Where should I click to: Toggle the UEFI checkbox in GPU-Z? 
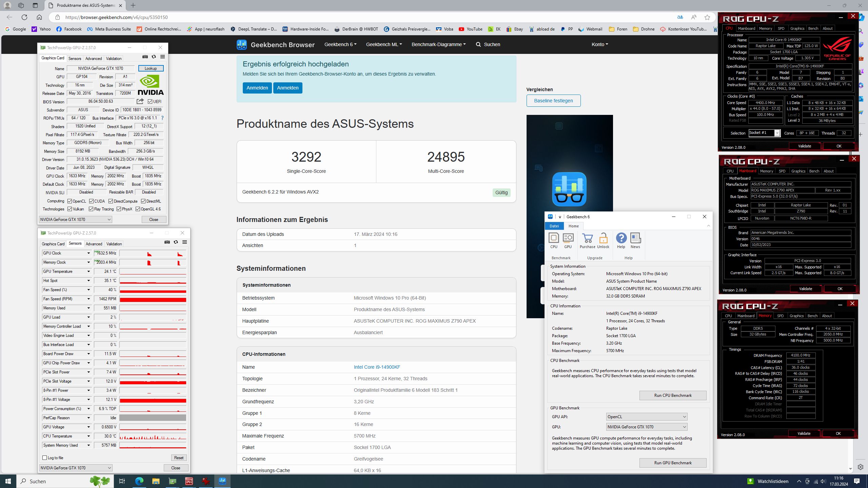[150, 101]
